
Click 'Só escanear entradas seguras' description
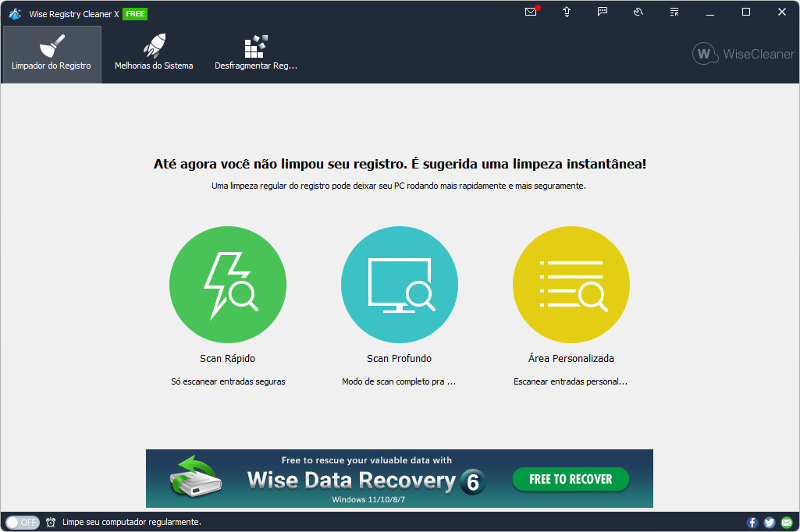click(228, 381)
